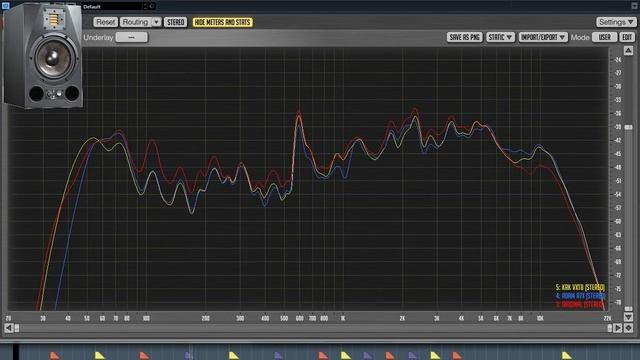Click the zoom reset diamond icon

tap(629, 327)
